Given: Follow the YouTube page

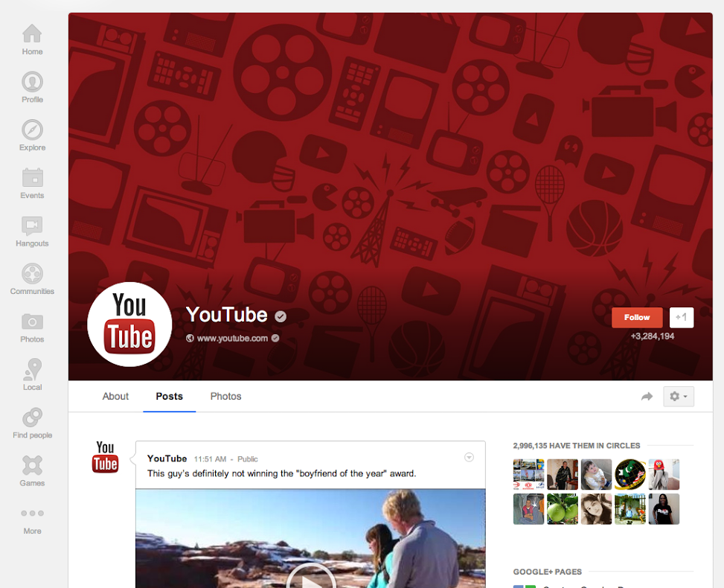Looking at the screenshot, I should (x=637, y=317).
